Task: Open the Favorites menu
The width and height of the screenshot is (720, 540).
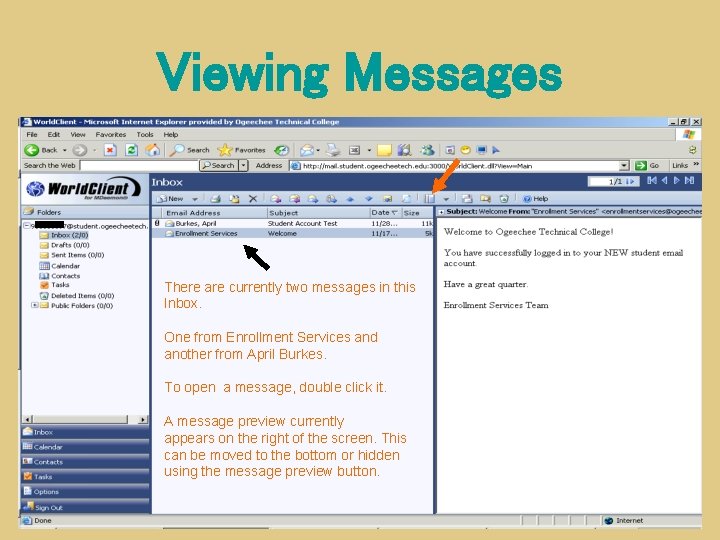Action: [111, 135]
